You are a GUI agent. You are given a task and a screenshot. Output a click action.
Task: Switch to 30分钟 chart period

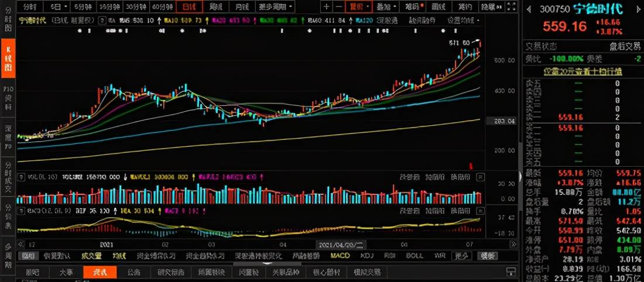tap(136, 6)
